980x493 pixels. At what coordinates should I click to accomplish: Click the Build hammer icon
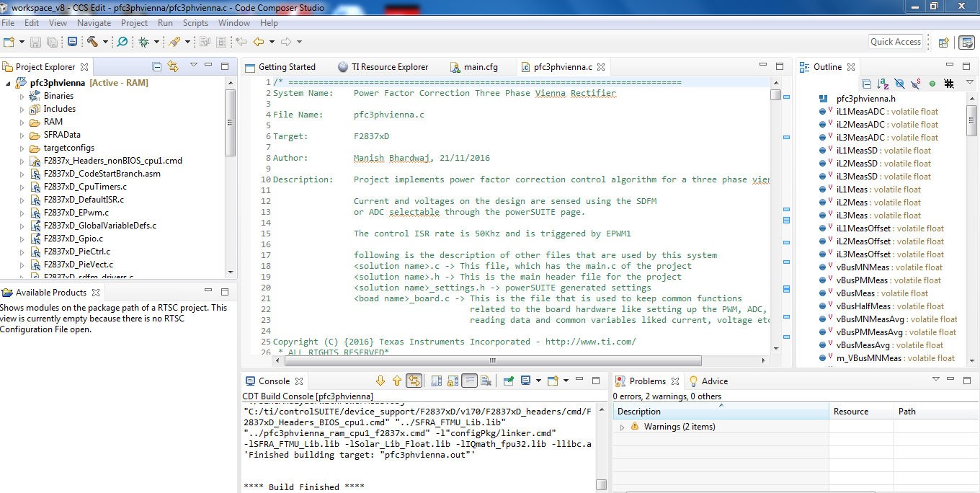(92, 42)
